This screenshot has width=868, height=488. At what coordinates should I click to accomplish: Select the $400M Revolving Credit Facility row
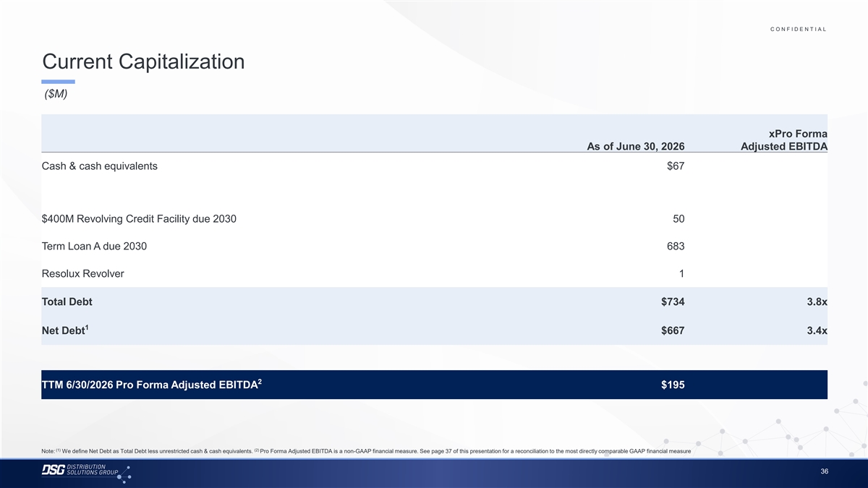pos(434,219)
